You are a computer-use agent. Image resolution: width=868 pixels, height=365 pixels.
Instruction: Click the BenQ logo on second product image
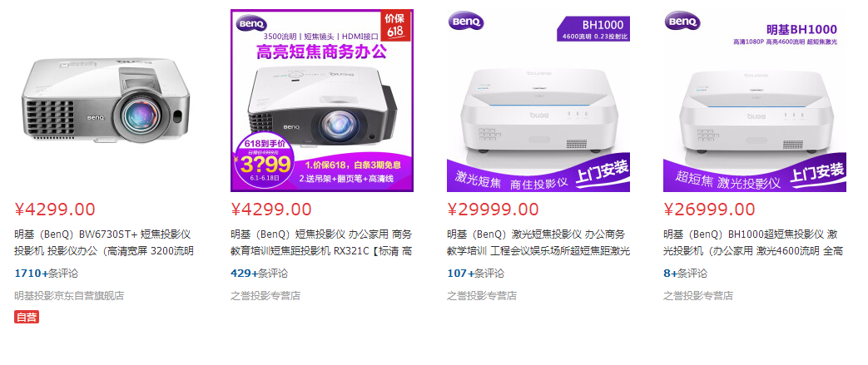pos(252,23)
